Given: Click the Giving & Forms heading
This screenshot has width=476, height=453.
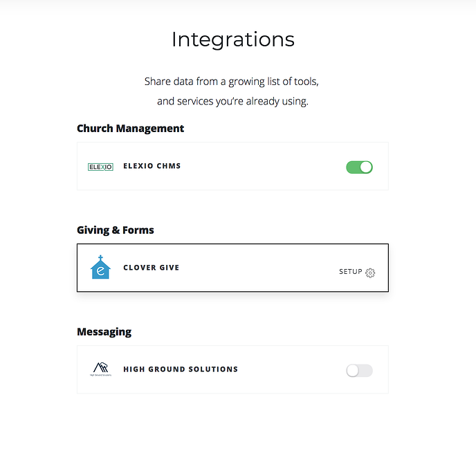Looking at the screenshot, I should 116,230.
